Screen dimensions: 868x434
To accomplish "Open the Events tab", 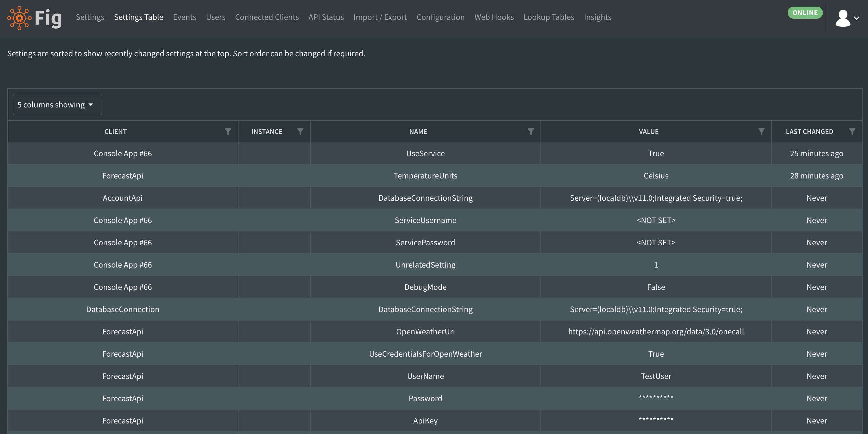I will coord(185,17).
